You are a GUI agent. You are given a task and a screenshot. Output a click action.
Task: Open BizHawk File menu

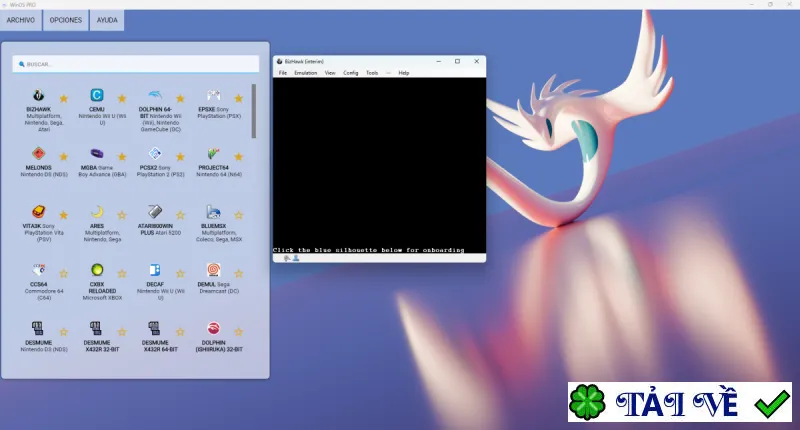[283, 73]
